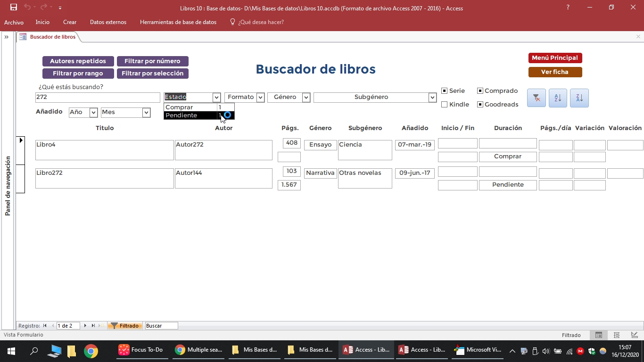
Task: Open the Género filter dropdown
Action: click(x=306, y=98)
